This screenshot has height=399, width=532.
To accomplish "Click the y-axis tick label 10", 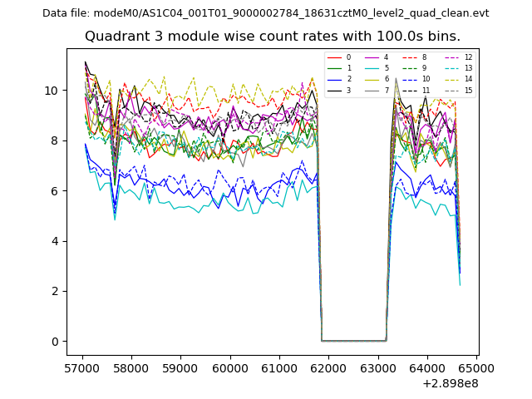I will pyautogui.click(x=51, y=91).
